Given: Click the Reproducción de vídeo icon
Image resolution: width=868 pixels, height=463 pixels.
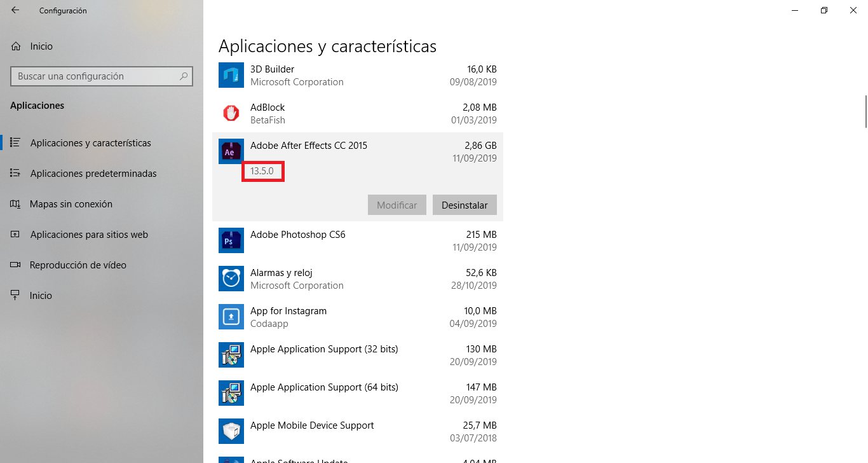Looking at the screenshot, I should point(16,265).
